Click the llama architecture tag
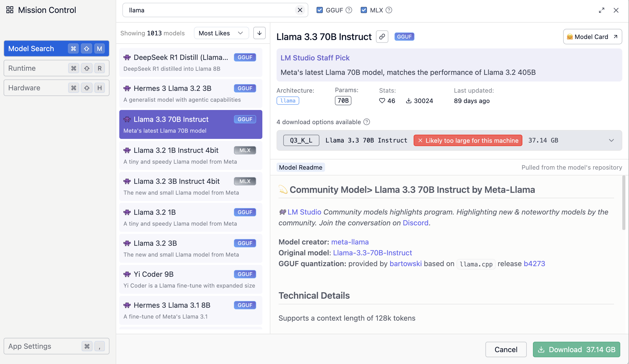This screenshot has height=364, width=629. pyautogui.click(x=288, y=101)
